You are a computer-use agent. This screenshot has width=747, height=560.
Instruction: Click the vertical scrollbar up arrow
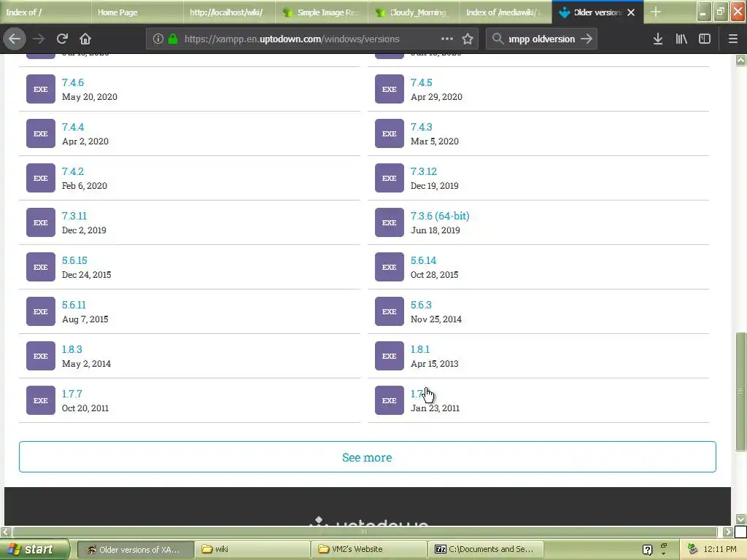click(740, 61)
